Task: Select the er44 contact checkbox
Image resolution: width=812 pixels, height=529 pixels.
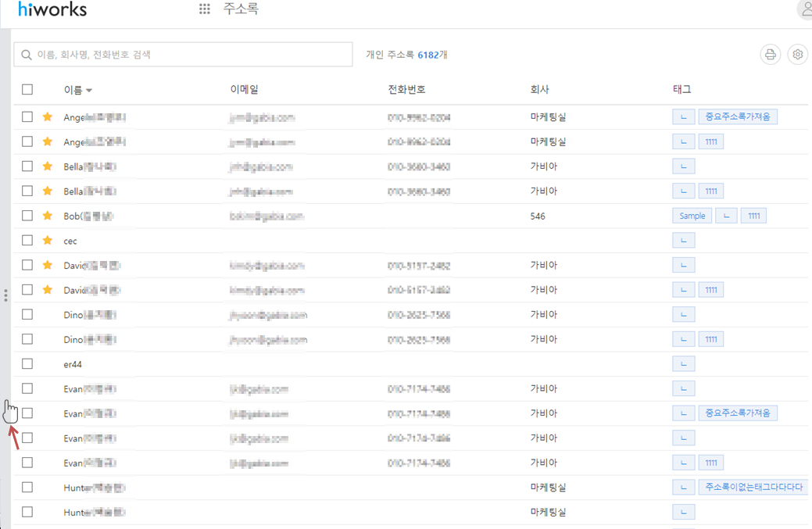Action: point(27,364)
